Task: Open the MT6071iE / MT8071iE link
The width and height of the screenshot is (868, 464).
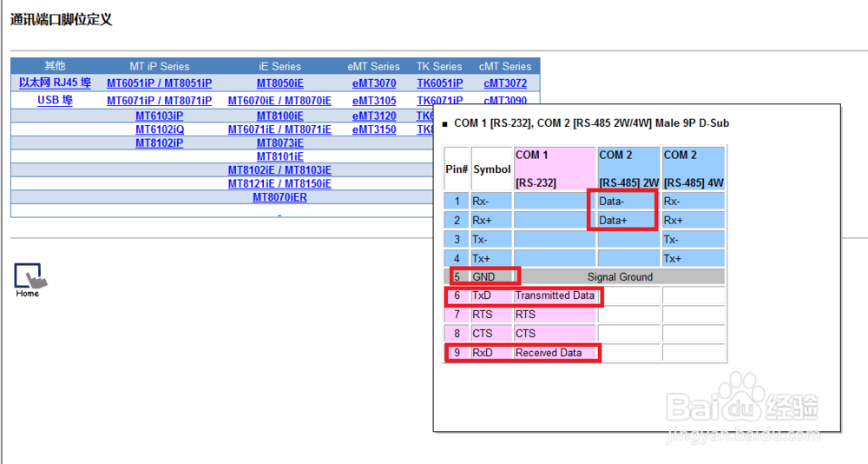Action: tap(279, 129)
